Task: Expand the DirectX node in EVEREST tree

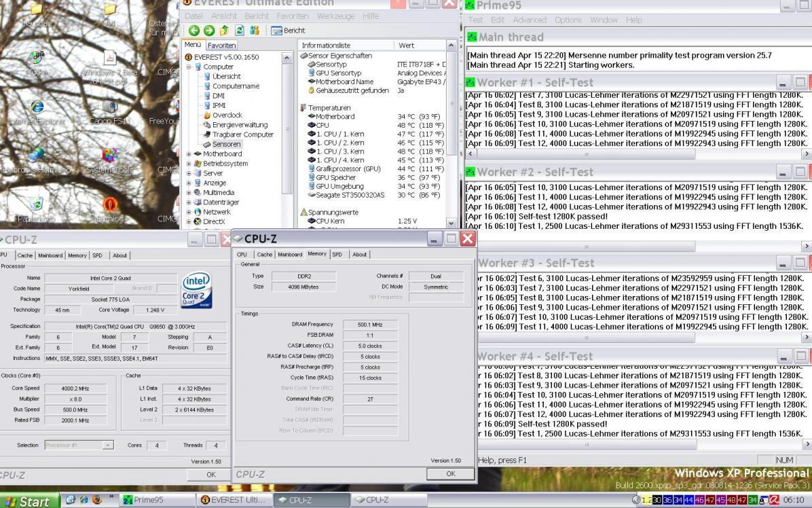Action: point(189,221)
